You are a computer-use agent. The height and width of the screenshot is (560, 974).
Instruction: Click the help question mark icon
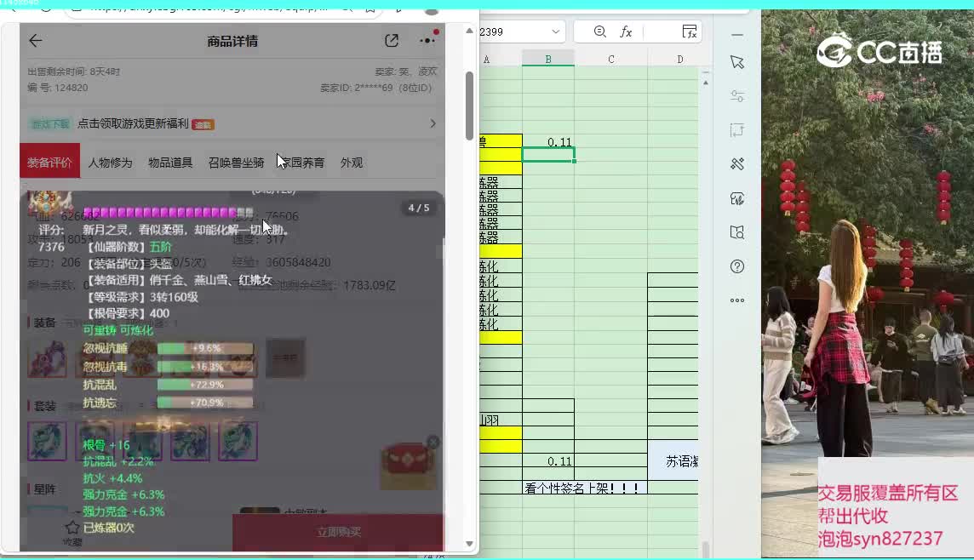coord(737,266)
